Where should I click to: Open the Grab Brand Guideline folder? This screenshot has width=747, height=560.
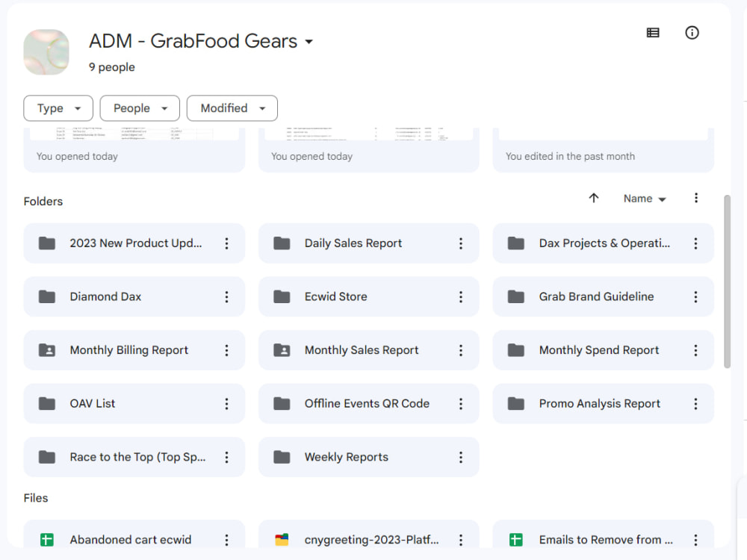(x=603, y=296)
